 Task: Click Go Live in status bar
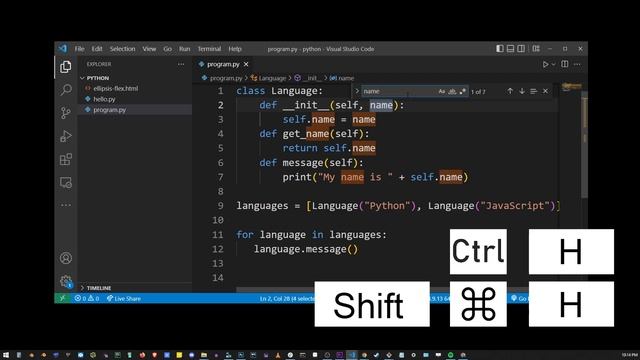point(519,298)
